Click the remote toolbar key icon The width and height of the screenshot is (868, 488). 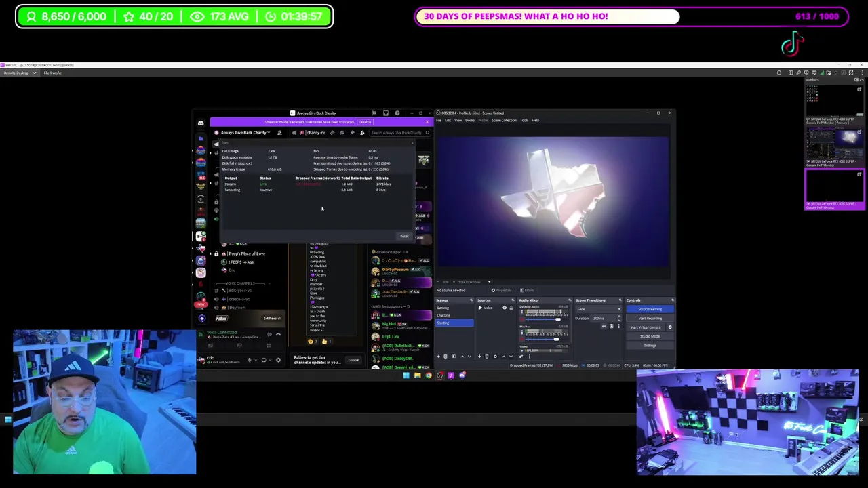click(798, 73)
